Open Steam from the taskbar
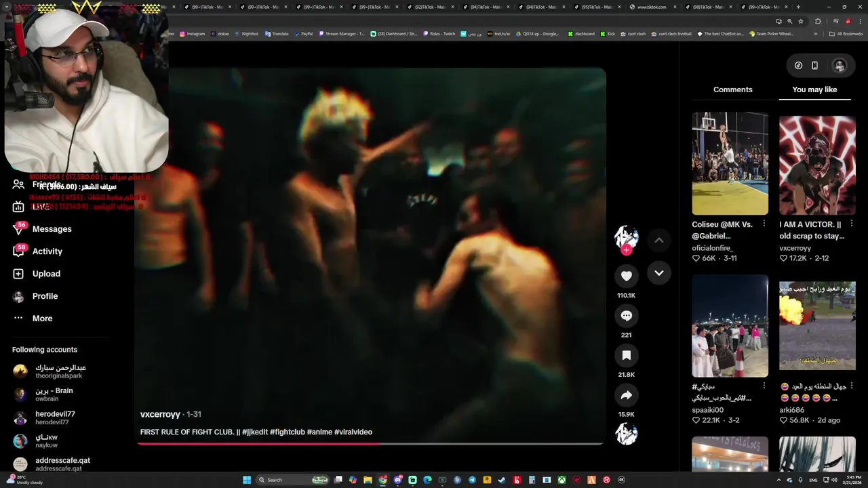This screenshot has width=868, height=488. 502,480
